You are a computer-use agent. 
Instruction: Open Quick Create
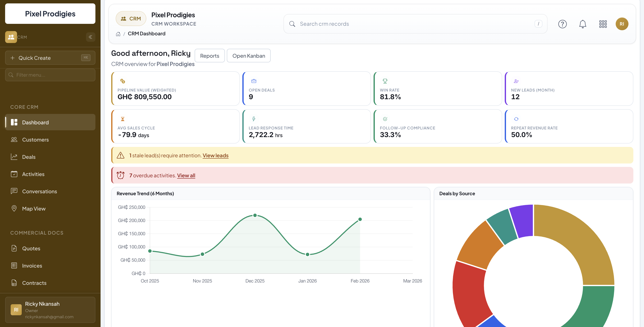(x=50, y=57)
